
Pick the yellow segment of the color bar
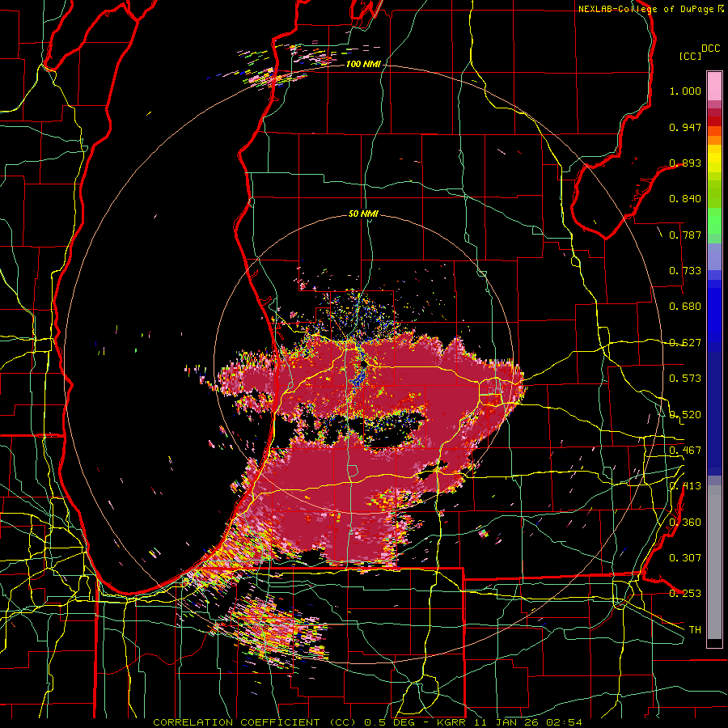click(x=714, y=159)
